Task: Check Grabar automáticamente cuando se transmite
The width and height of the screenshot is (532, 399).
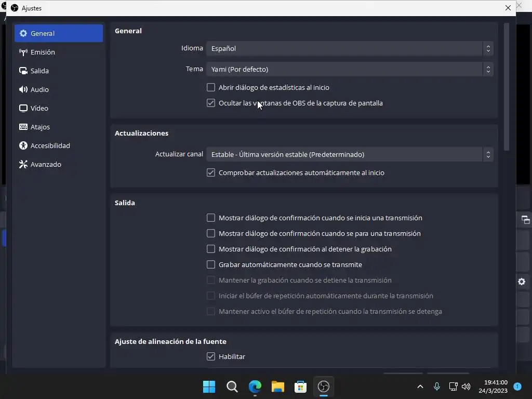Action: 211,264
